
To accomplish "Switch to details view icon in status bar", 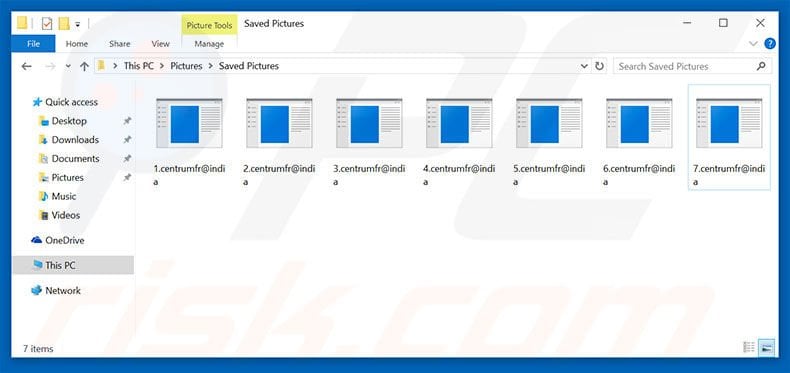I will click(749, 347).
